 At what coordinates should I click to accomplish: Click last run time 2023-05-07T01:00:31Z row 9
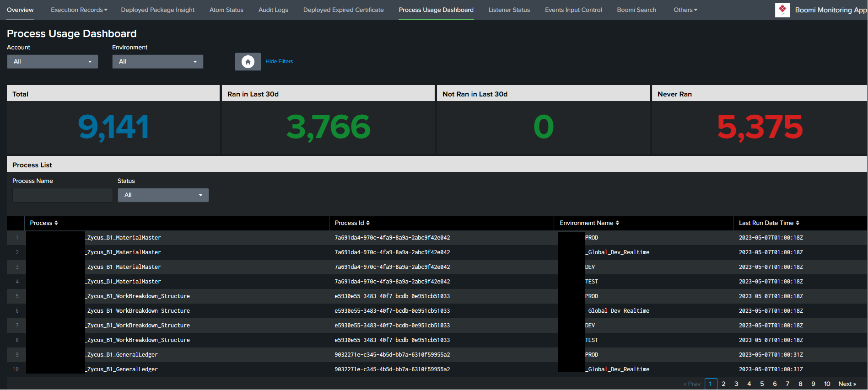771,355
